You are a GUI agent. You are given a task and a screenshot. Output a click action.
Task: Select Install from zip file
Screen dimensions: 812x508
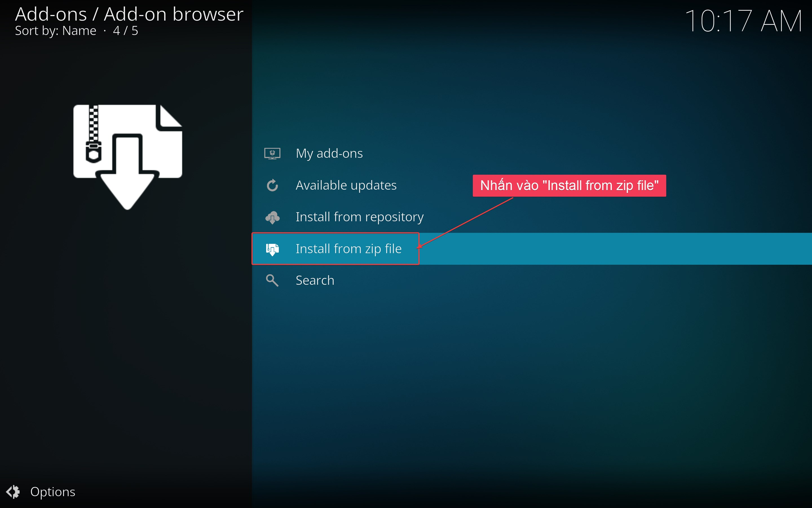pyautogui.click(x=532, y=249)
